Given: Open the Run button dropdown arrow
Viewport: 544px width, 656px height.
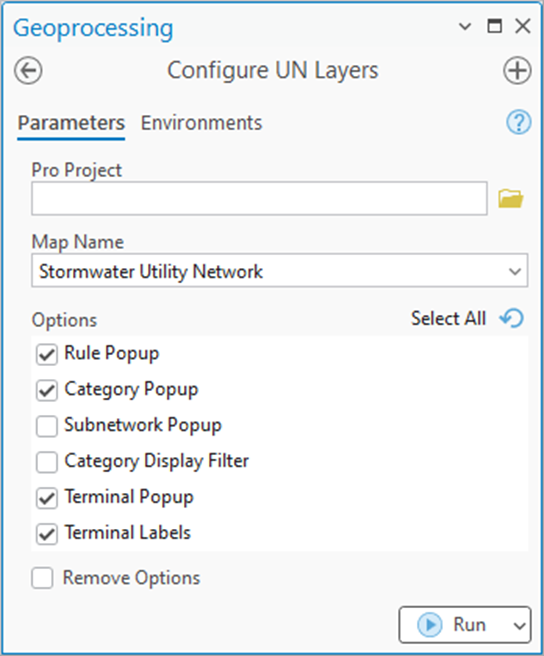Looking at the screenshot, I should (519, 625).
